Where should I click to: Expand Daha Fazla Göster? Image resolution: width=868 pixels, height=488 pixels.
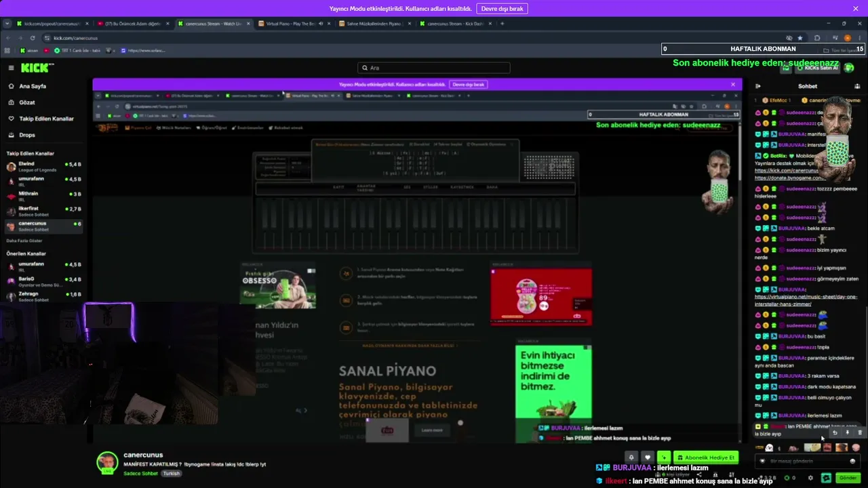click(24, 241)
